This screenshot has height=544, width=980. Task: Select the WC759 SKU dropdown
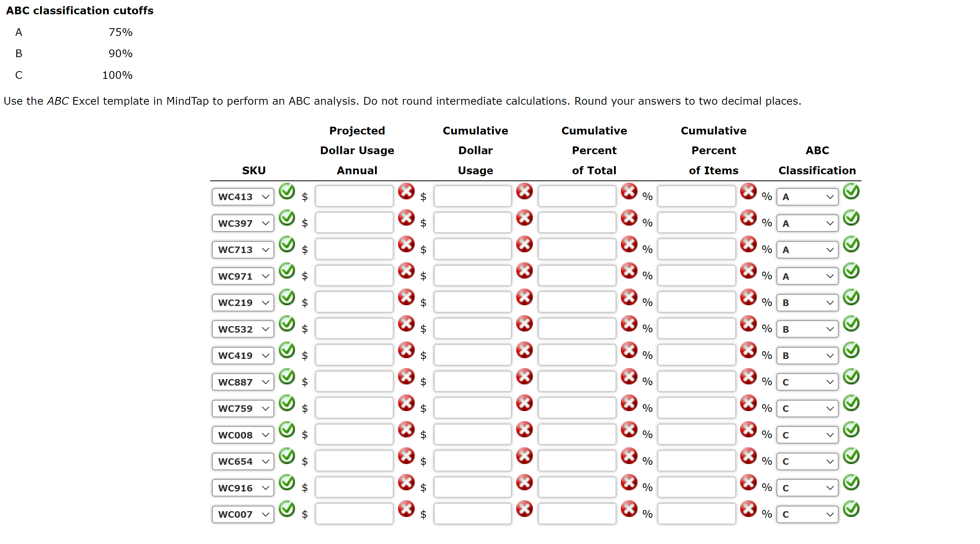[242, 408]
